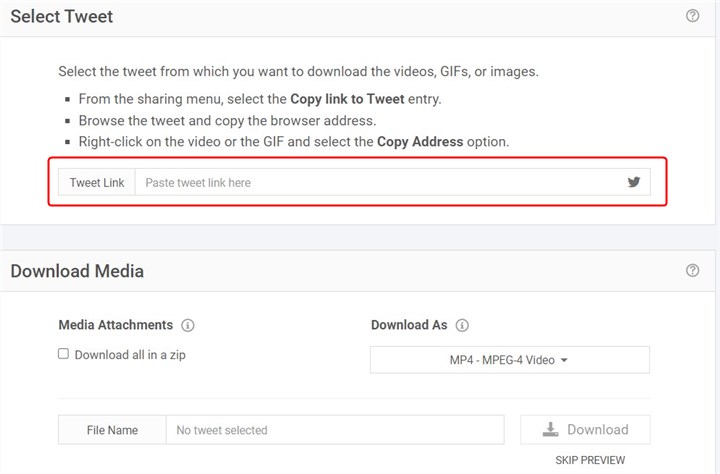The height and width of the screenshot is (474, 720).
Task: Show info for Download As option
Action: coord(462,325)
